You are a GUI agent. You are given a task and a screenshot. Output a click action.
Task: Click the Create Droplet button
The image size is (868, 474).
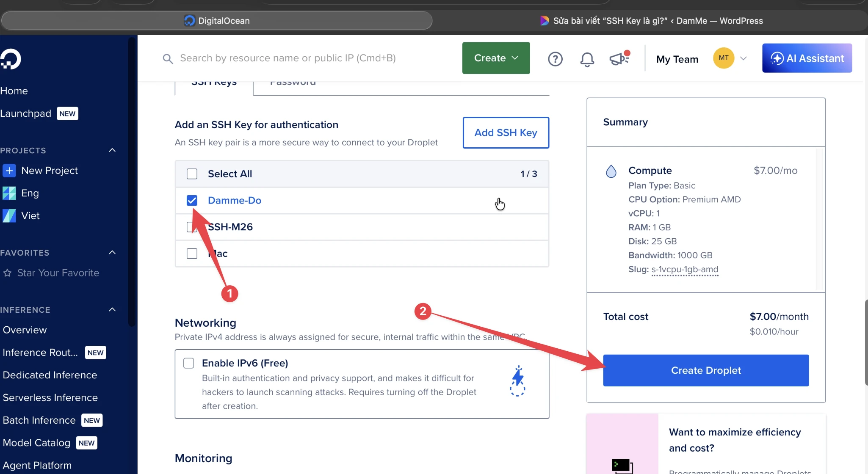706,370
